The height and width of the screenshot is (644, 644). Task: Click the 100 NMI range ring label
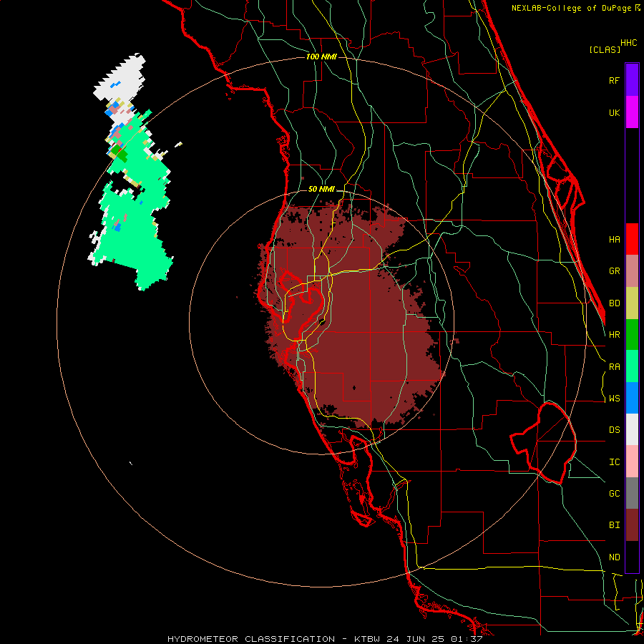pos(321,57)
